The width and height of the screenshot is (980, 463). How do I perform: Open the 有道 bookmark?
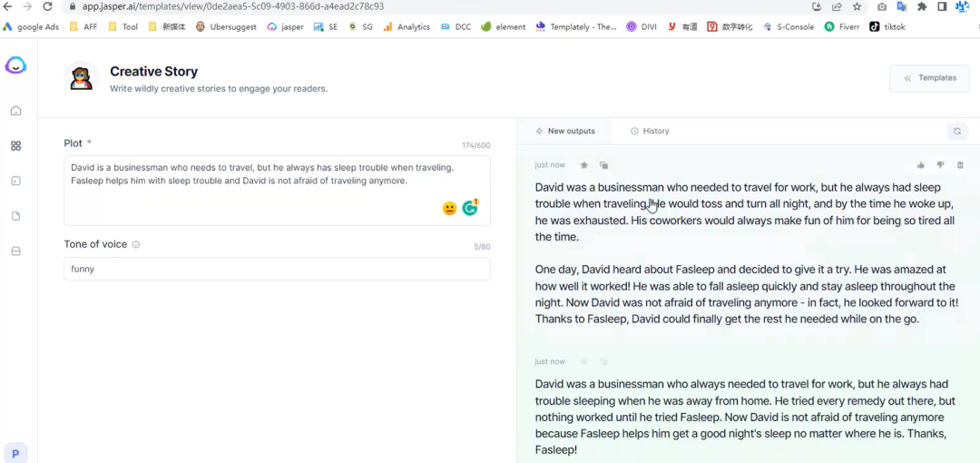coord(681,27)
